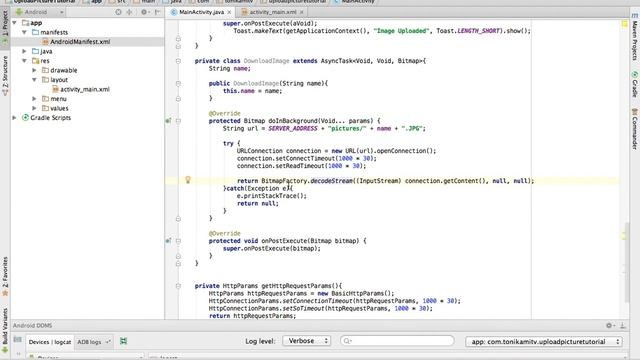
Task: Collapse the app module node
Action: 15,23
